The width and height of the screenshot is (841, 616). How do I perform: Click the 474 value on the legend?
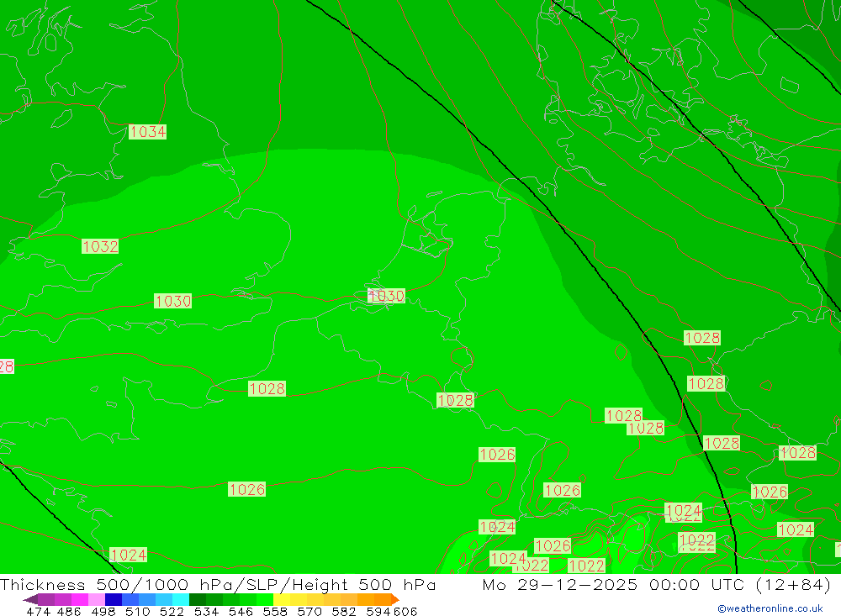38,611
